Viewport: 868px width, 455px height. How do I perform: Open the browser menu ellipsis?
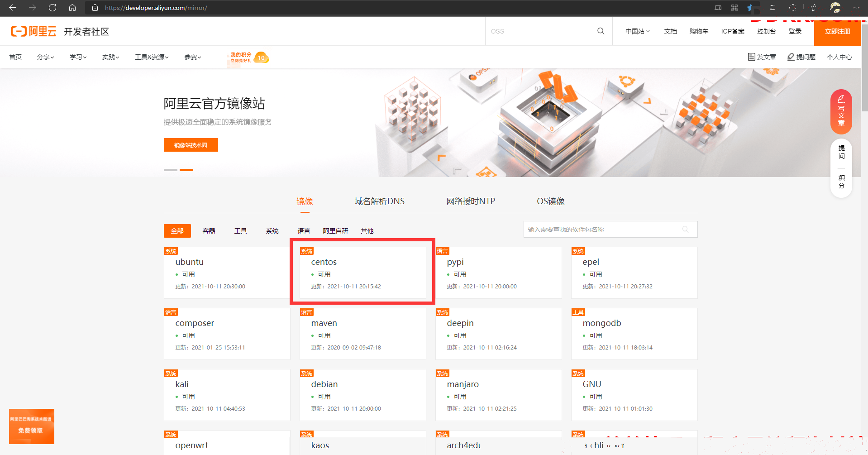(x=856, y=8)
